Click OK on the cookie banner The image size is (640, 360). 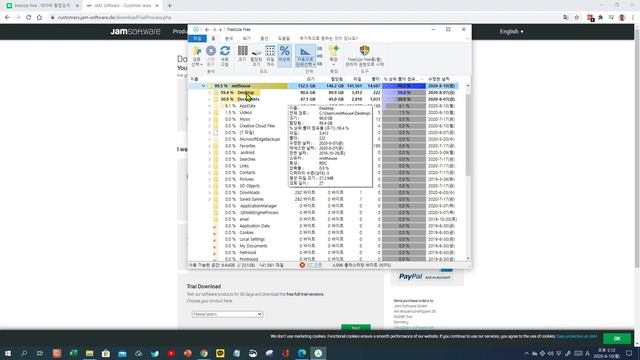[x=617, y=338]
